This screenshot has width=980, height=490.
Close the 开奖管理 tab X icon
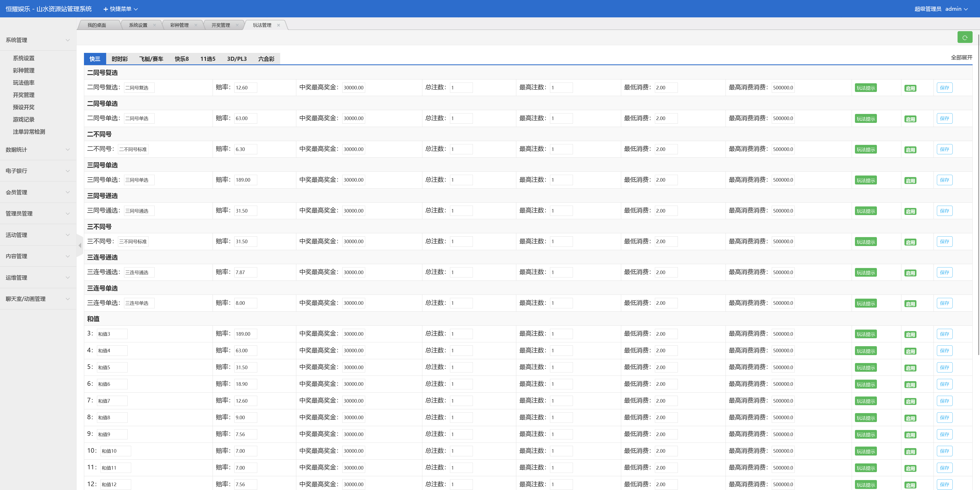[x=237, y=25]
